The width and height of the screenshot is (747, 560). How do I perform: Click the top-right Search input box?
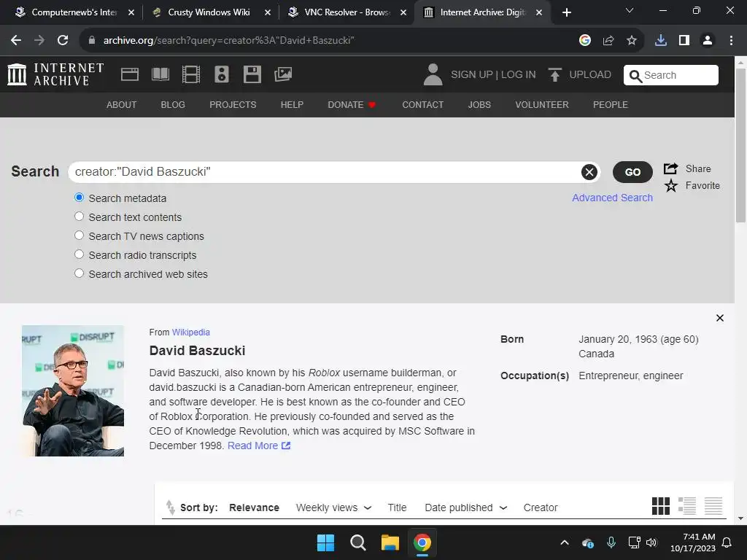click(671, 75)
